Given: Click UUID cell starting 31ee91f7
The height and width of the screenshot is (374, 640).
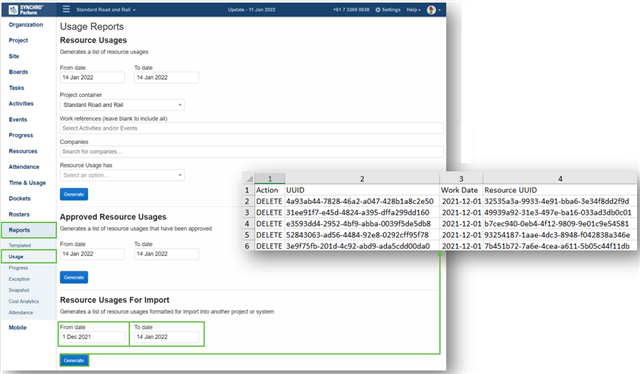Looking at the screenshot, I should click(362, 213).
